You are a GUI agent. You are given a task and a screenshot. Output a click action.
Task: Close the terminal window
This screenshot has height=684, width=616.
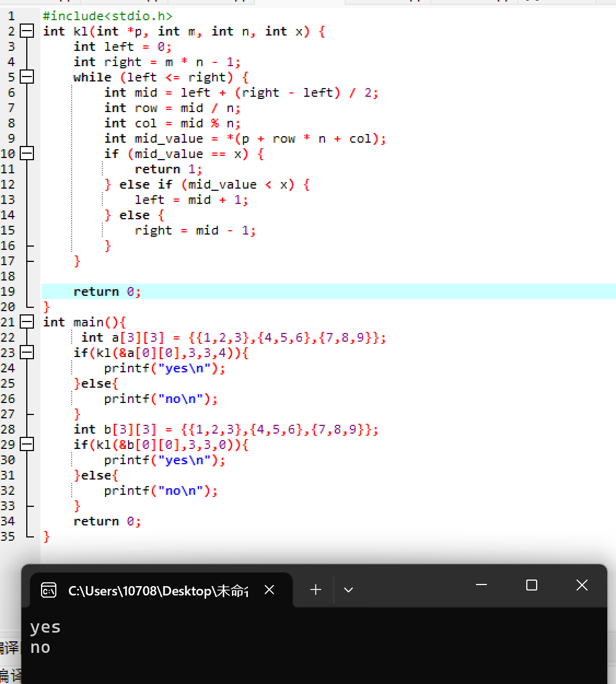click(582, 585)
